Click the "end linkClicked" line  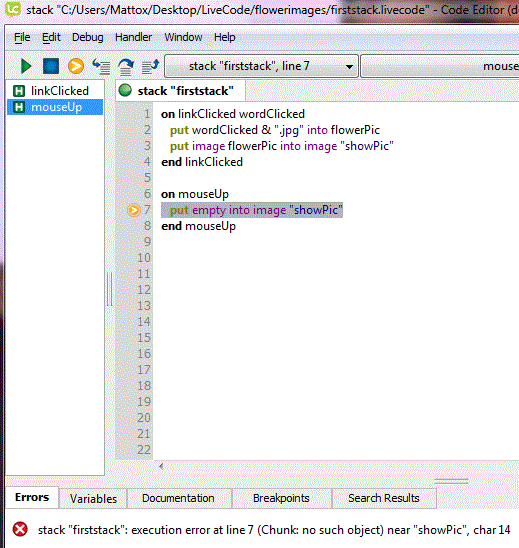coord(202,162)
